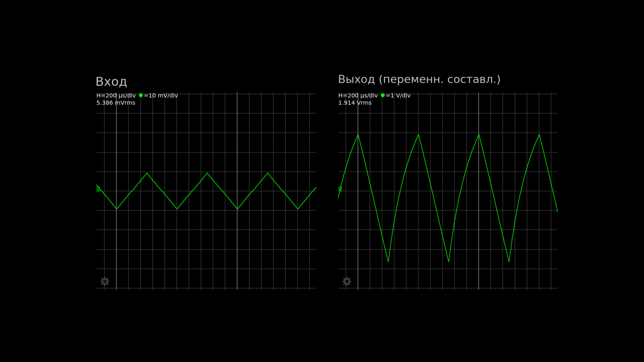Select the Вход scope title
This screenshot has width=644, height=362.
[111, 82]
